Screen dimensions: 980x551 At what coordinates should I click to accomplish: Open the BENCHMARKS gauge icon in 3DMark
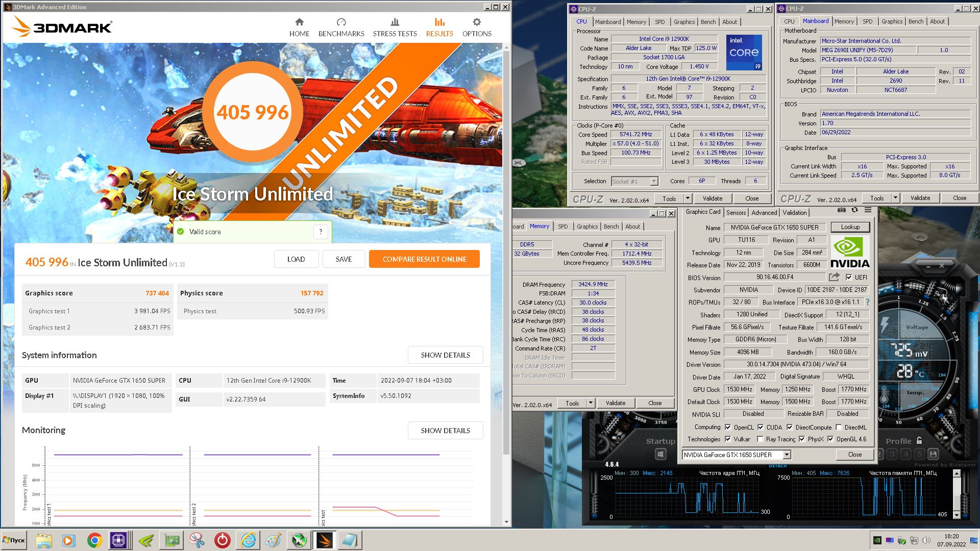(x=341, y=22)
